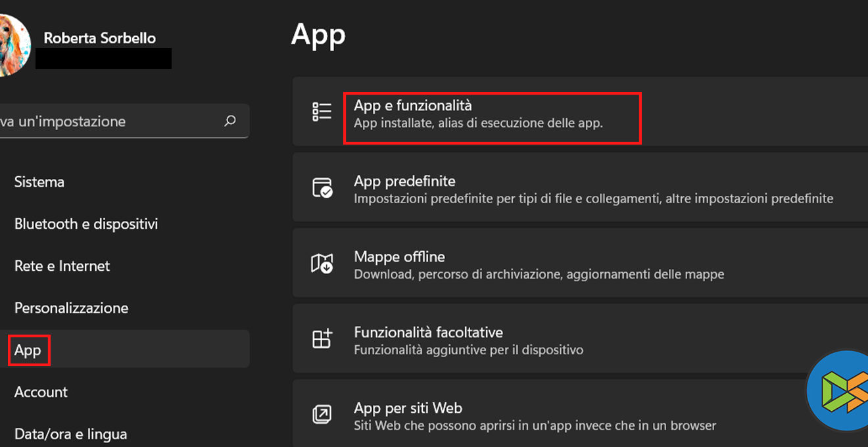
Task: Click the App predefinite checkmark icon
Action: (x=322, y=188)
